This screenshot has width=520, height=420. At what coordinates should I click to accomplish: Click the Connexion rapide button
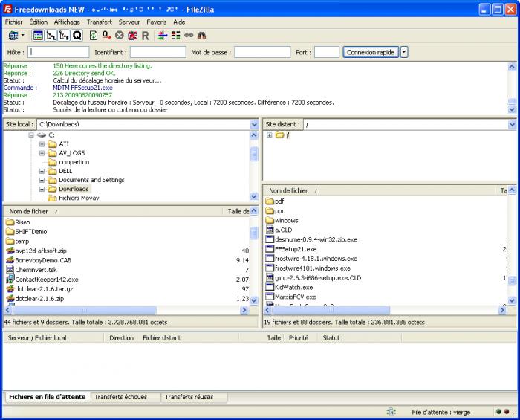pos(371,52)
